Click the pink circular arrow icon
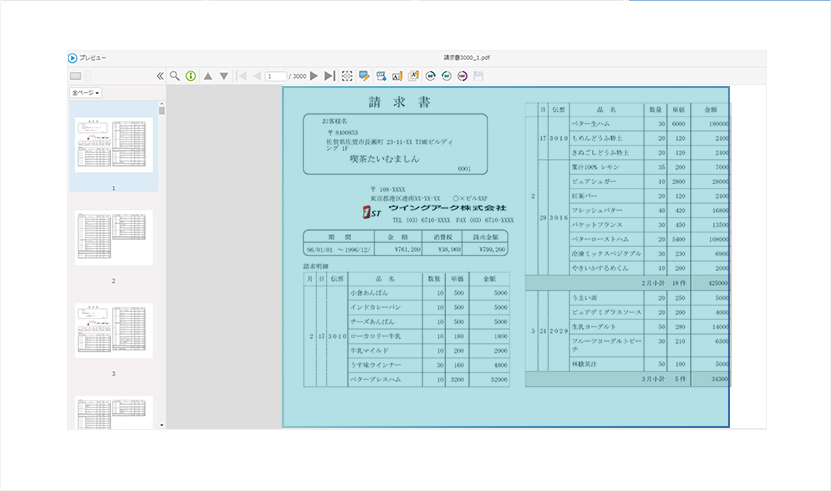Image resolution: width=831 pixels, height=491 pixels. coord(462,76)
